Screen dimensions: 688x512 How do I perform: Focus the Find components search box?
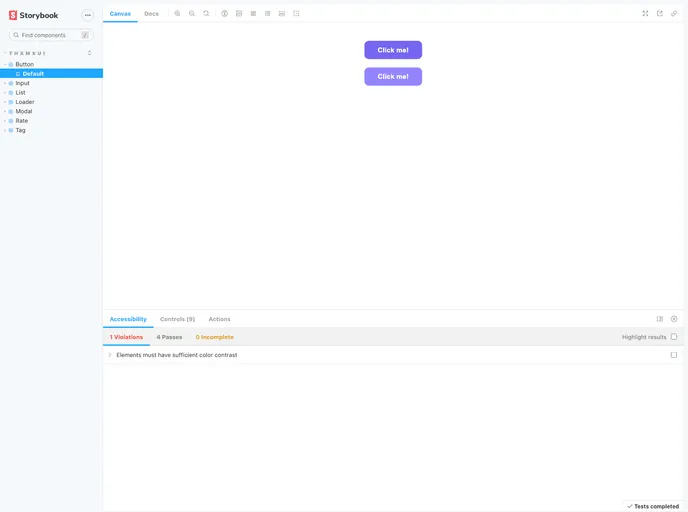[x=51, y=35]
